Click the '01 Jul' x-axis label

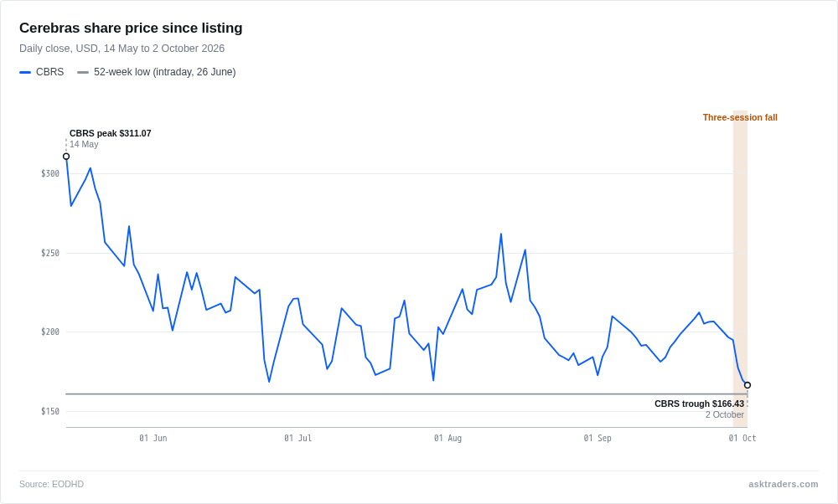[x=297, y=439]
